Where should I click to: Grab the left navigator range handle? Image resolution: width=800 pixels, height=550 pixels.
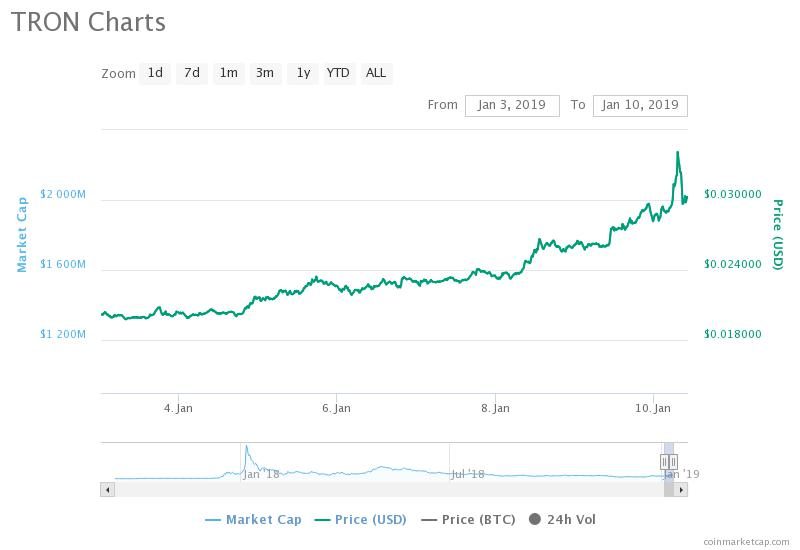tap(664, 462)
